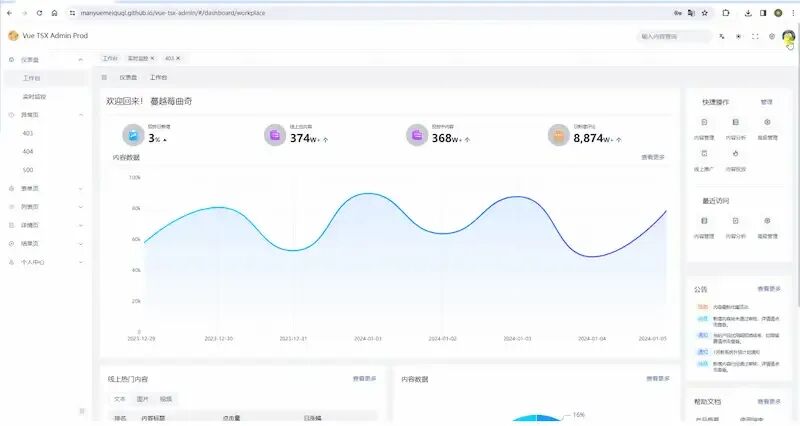
Task: Expand the 个人中心 sidebar group
Action: pos(46,262)
